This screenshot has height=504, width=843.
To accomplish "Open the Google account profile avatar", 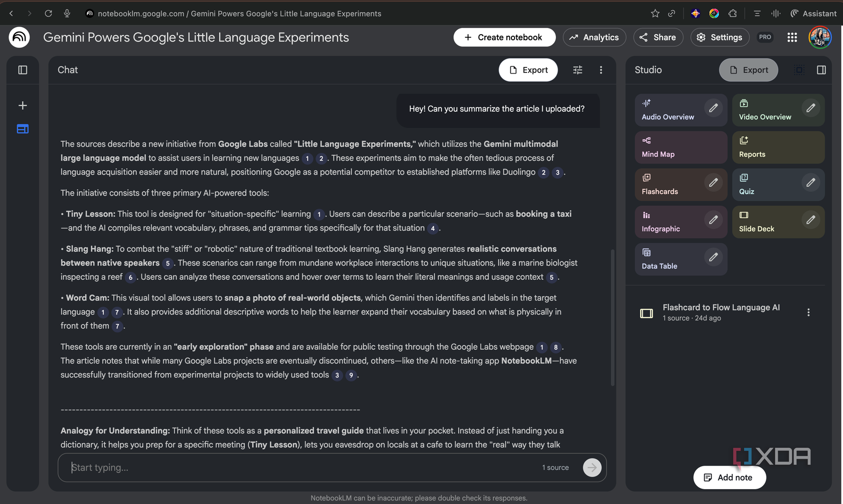I will 820,37.
